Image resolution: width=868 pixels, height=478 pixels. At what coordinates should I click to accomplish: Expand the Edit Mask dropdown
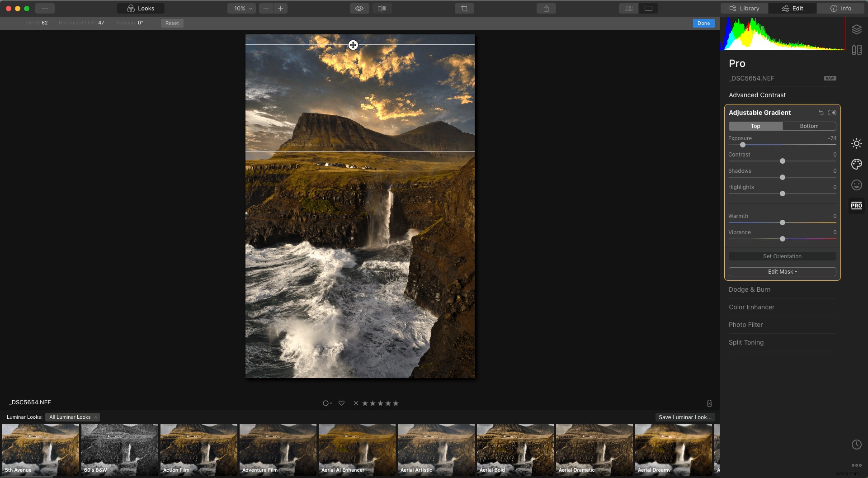(x=782, y=271)
